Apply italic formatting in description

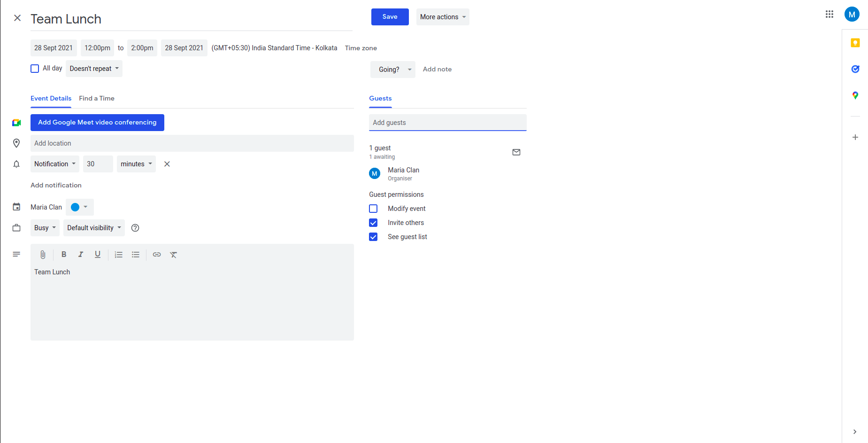click(x=80, y=254)
